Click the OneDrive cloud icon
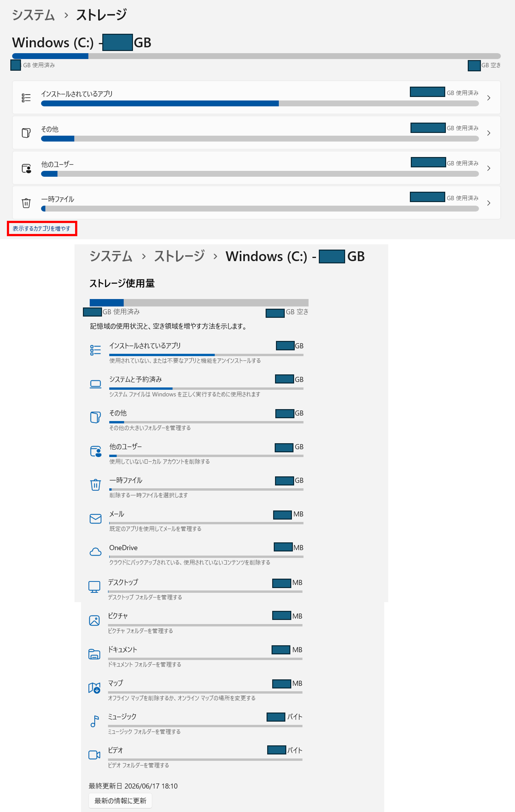The height and width of the screenshot is (812, 515). point(95,552)
